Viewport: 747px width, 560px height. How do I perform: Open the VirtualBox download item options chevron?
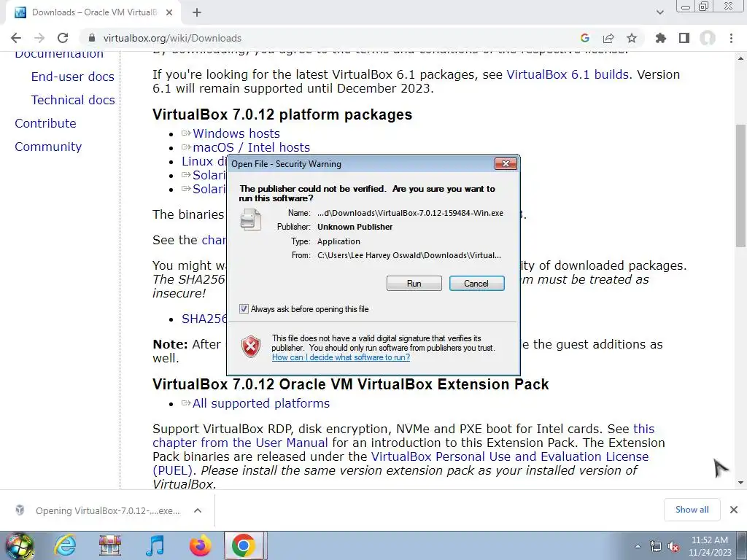click(x=198, y=510)
